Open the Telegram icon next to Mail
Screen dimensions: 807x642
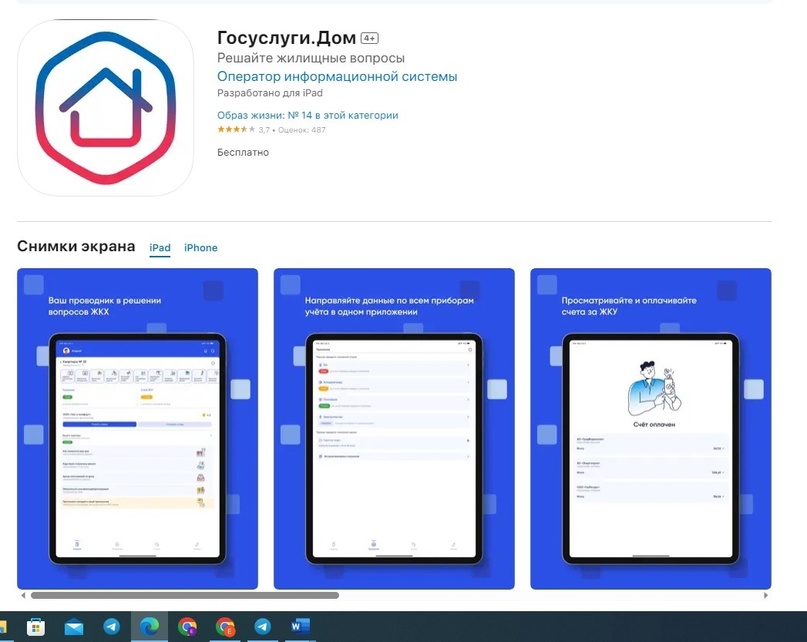tap(112, 627)
